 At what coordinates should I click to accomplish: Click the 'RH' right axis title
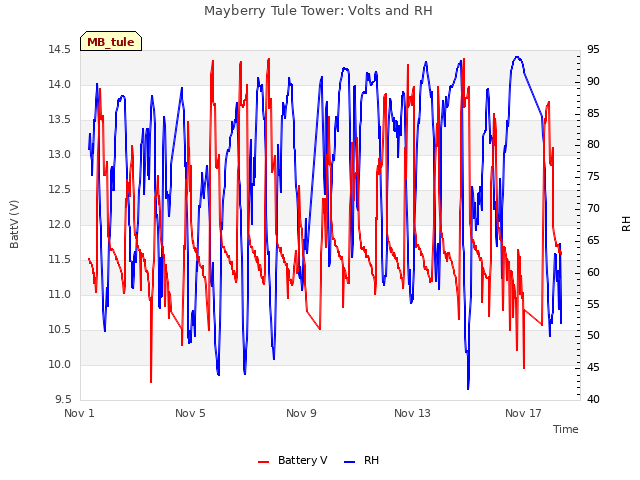626,224
